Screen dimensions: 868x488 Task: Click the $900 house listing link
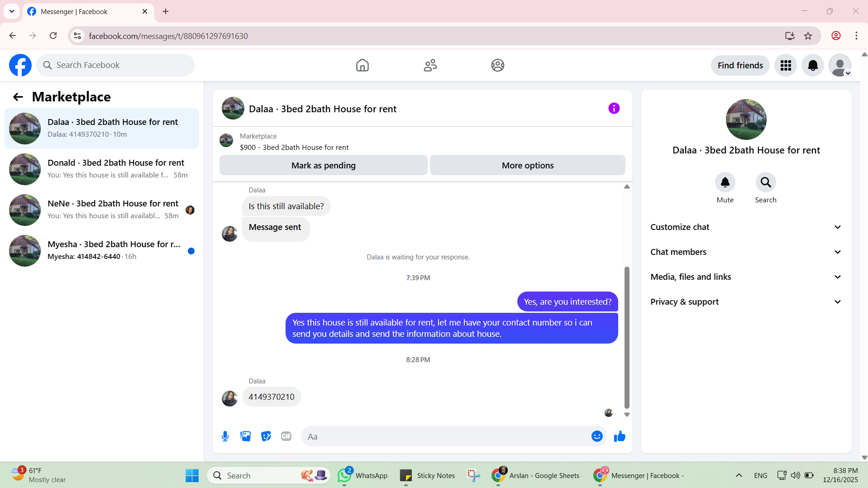[294, 148]
